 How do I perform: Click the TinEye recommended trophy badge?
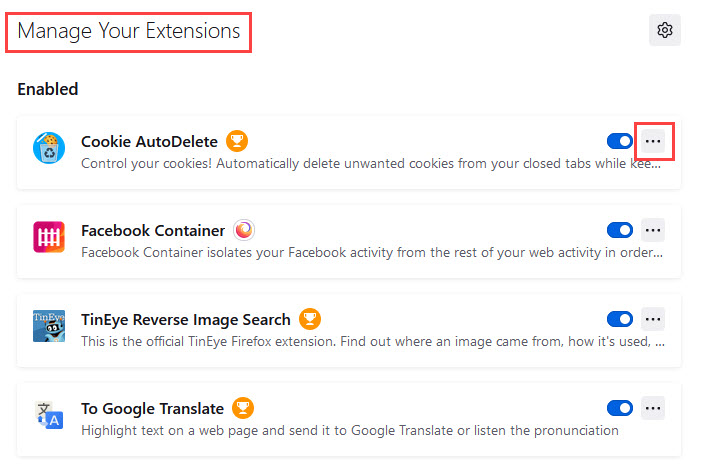(310, 320)
